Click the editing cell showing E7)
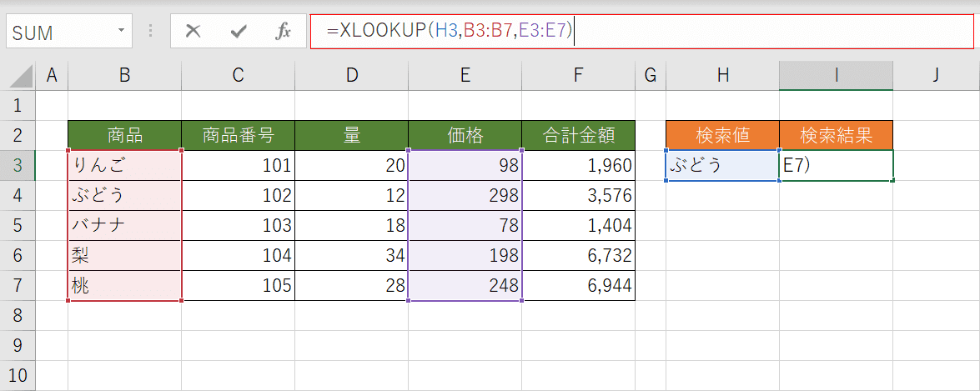The height and width of the screenshot is (391, 980). click(x=837, y=166)
